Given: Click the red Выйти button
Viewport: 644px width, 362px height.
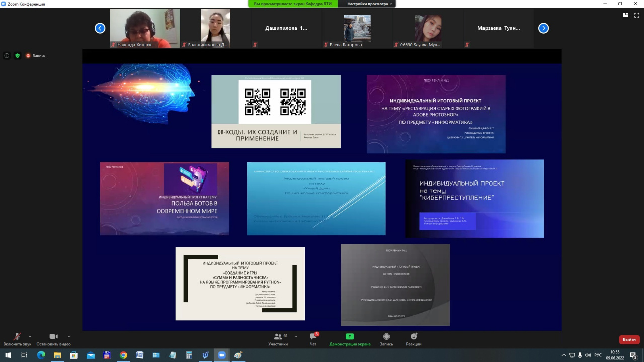Looking at the screenshot, I should click(x=629, y=339).
